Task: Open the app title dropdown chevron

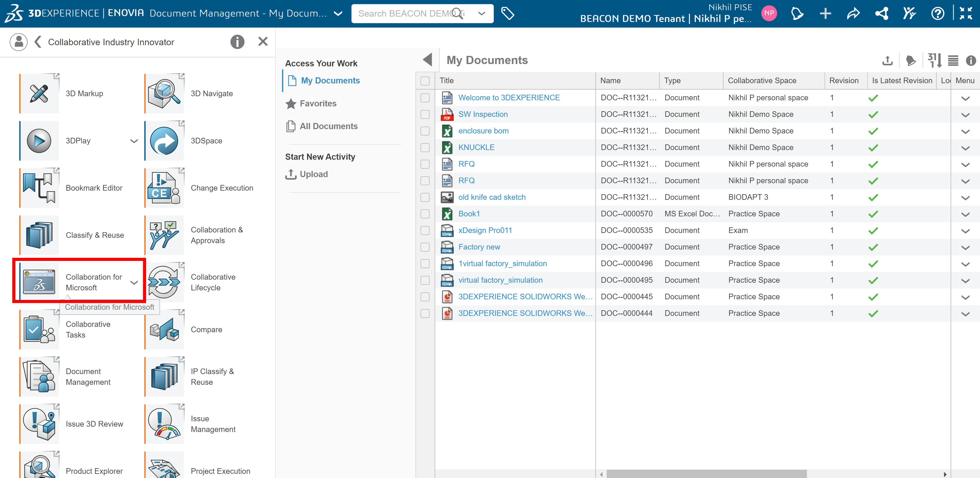Action: 338,14
